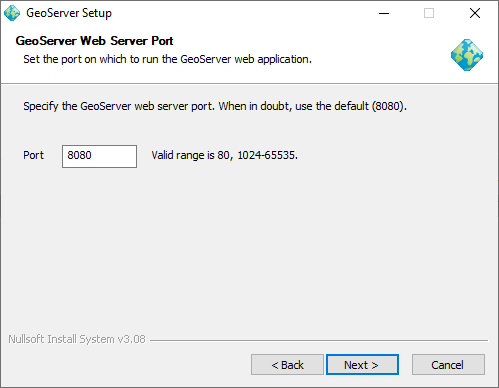Return to previous step with Back button
The height and width of the screenshot is (388, 499).
287,365
